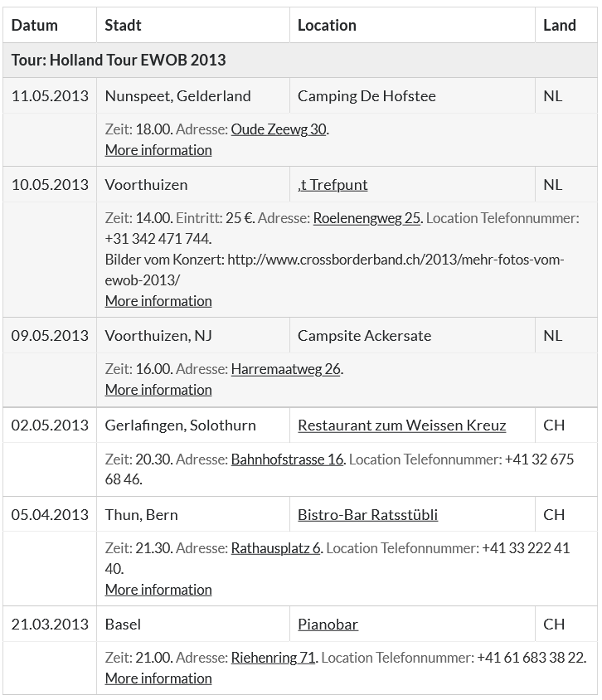Click the Harremaatweg 26 address link
The width and height of the screenshot is (602, 700).
point(285,369)
